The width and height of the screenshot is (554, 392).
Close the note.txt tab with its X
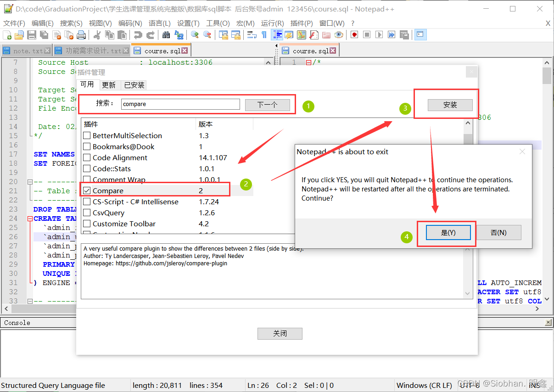47,50
